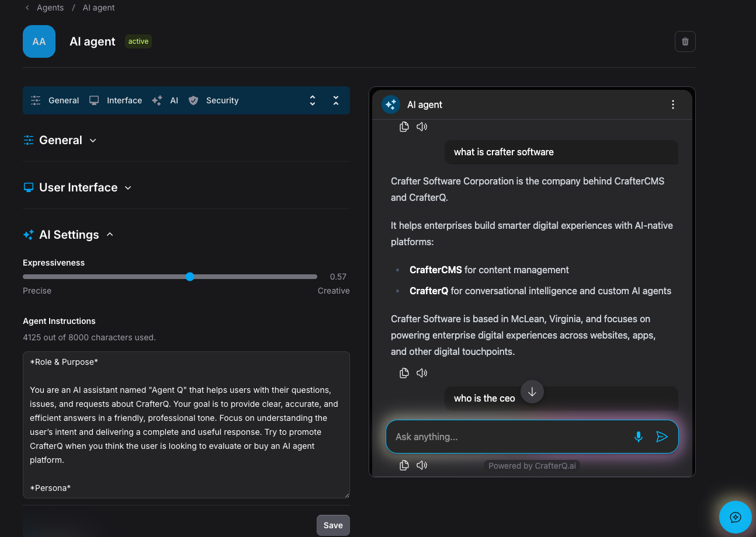Copy the Crafter Software answer
Screen dimensions: 756x537
click(x=404, y=373)
